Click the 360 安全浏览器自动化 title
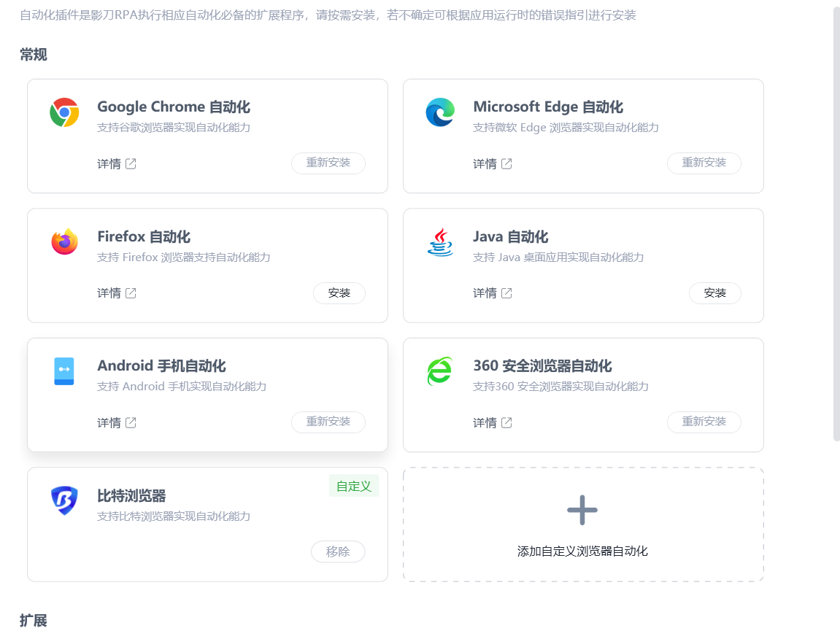Viewport: 840px width, 639px height. coord(542,366)
